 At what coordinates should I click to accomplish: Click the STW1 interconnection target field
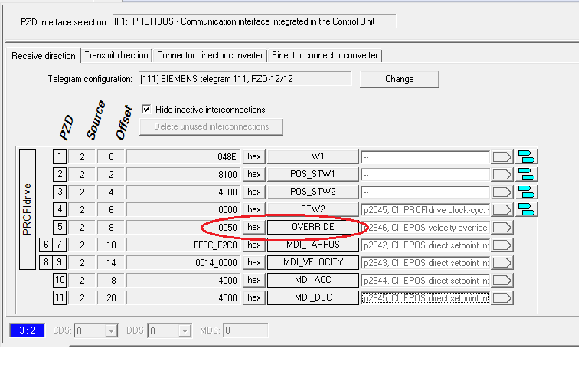[425, 157]
